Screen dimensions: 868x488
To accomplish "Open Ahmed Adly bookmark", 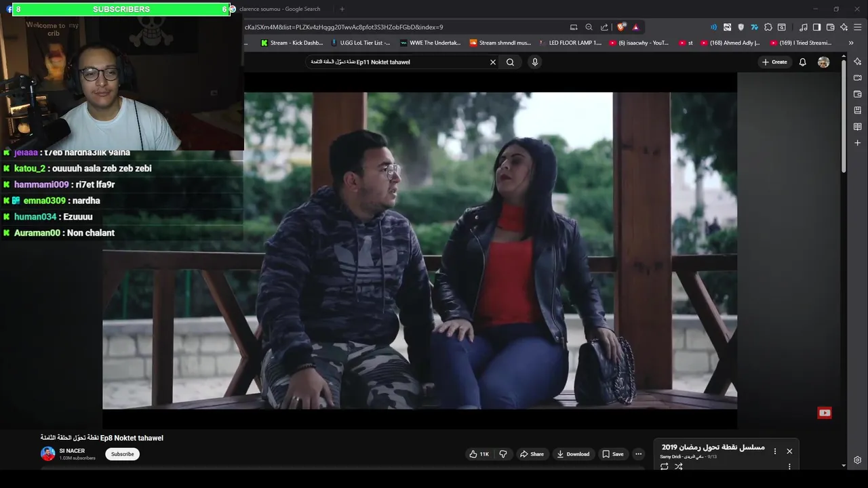I will [730, 43].
